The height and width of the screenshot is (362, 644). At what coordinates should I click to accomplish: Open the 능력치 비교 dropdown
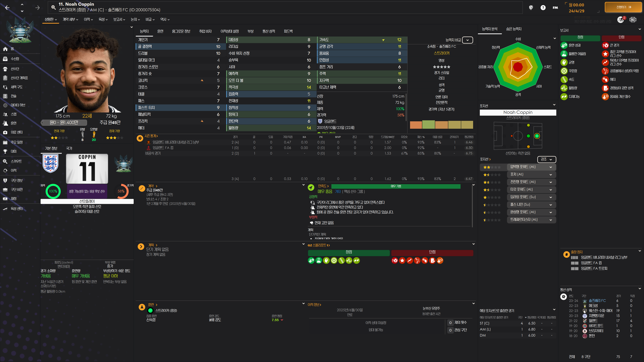coord(467,40)
